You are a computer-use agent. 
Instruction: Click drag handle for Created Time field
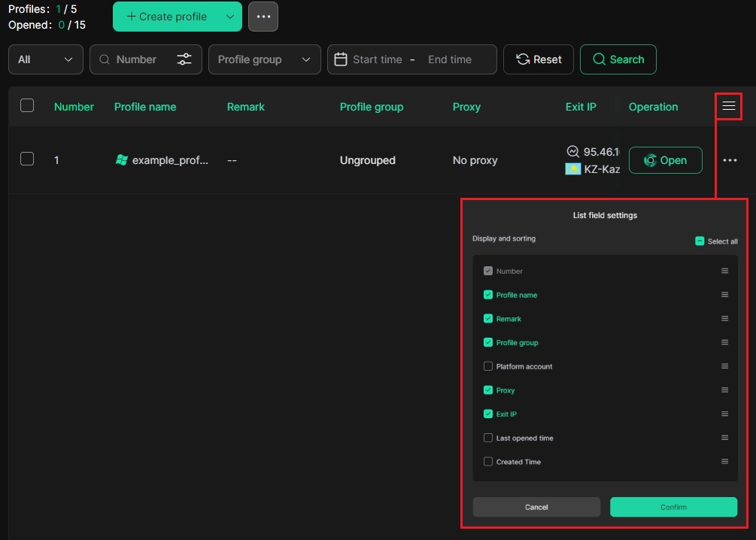(724, 462)
